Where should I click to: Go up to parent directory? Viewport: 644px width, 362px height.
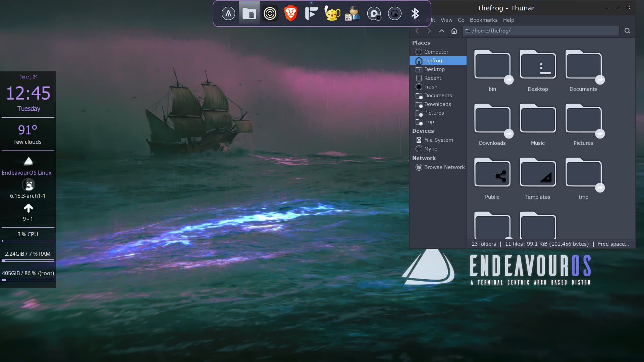coord(442,31)
